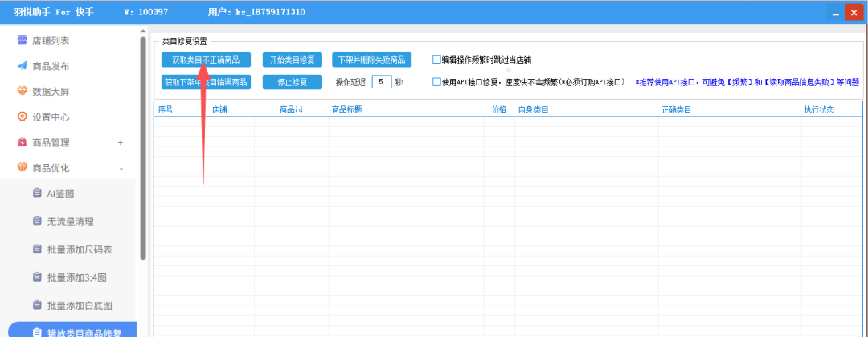This screenshot has width=868, height=337.
Task: Click the 自身类目 column header
Action: [x=533, y=109]
